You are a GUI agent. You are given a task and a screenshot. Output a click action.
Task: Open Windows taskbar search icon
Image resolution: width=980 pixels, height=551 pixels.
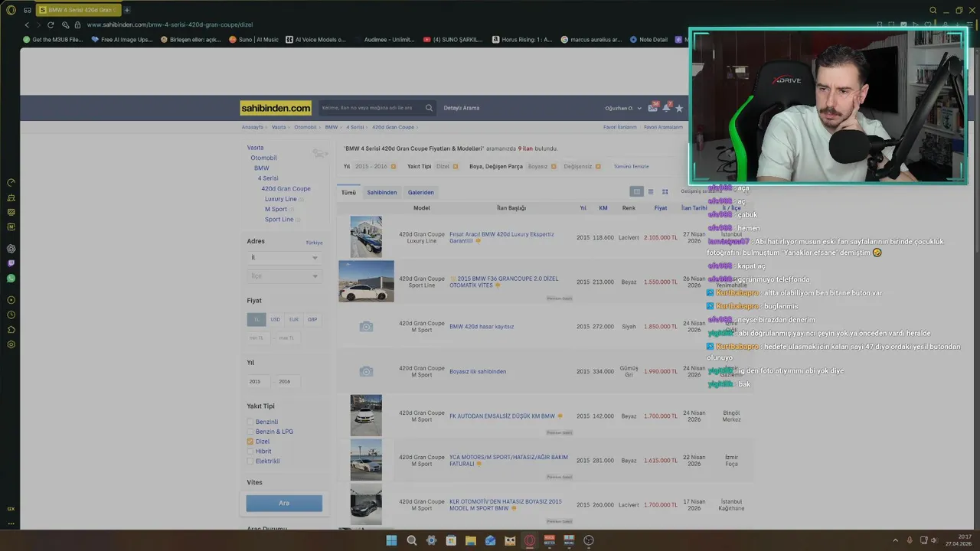tap(412, 540)
